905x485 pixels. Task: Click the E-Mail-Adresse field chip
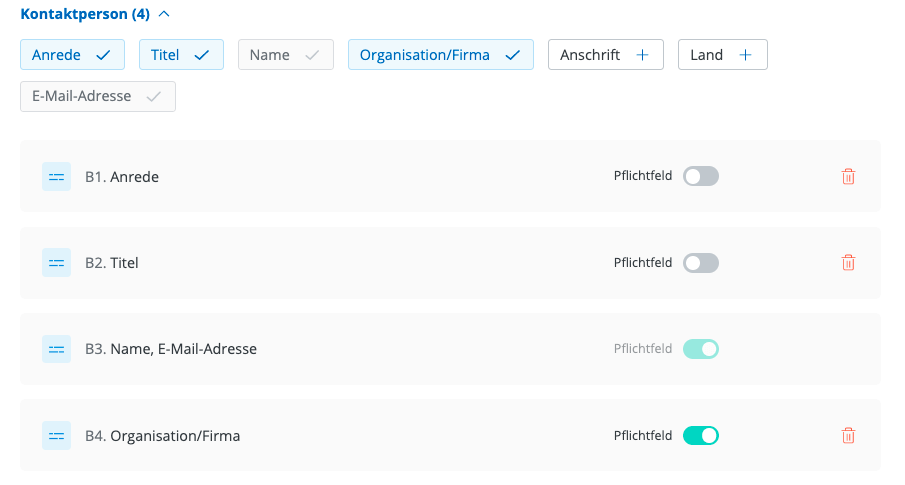(97, 97)
